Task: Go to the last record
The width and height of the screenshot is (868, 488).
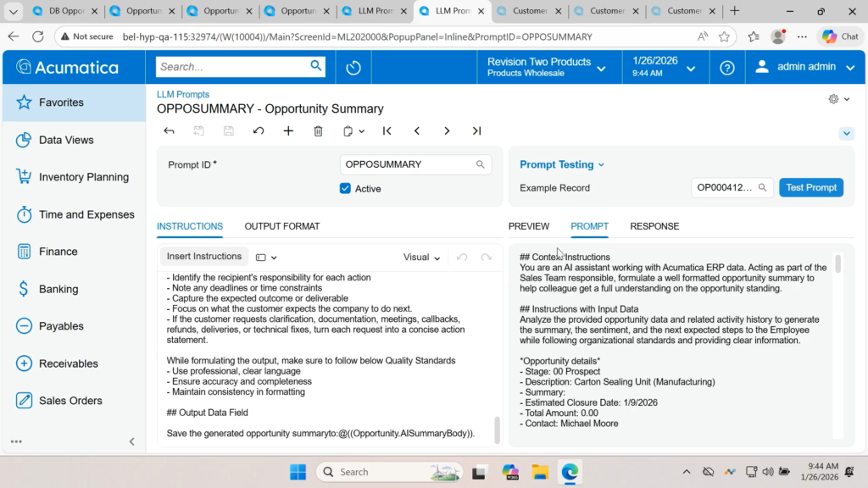Action: click(476, 131)
